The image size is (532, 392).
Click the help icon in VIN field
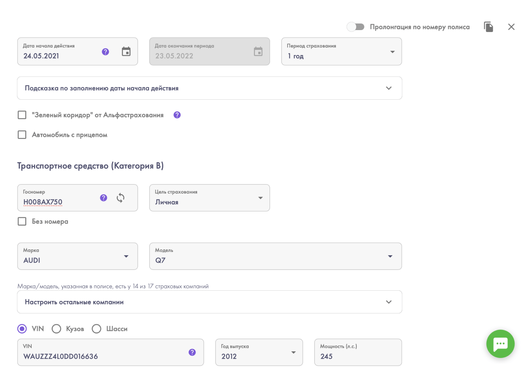point(192,352)
